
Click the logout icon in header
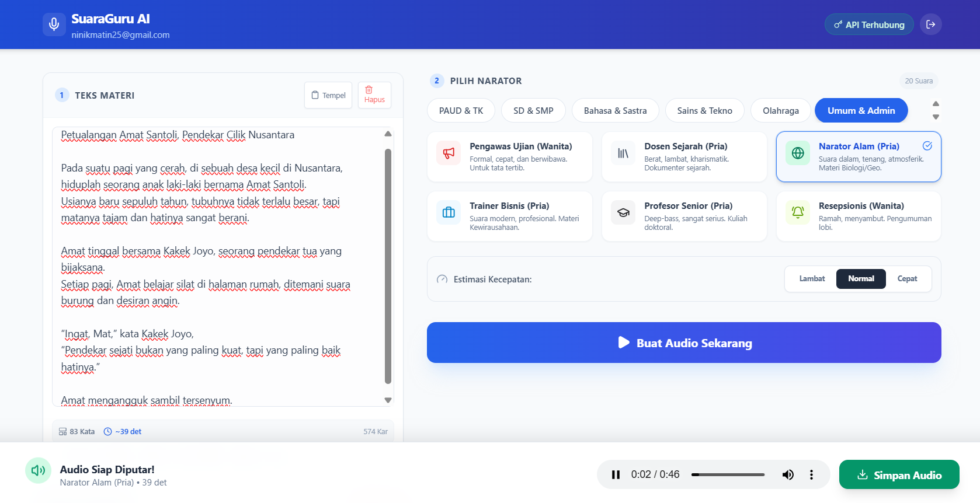(x=930, y=25)
